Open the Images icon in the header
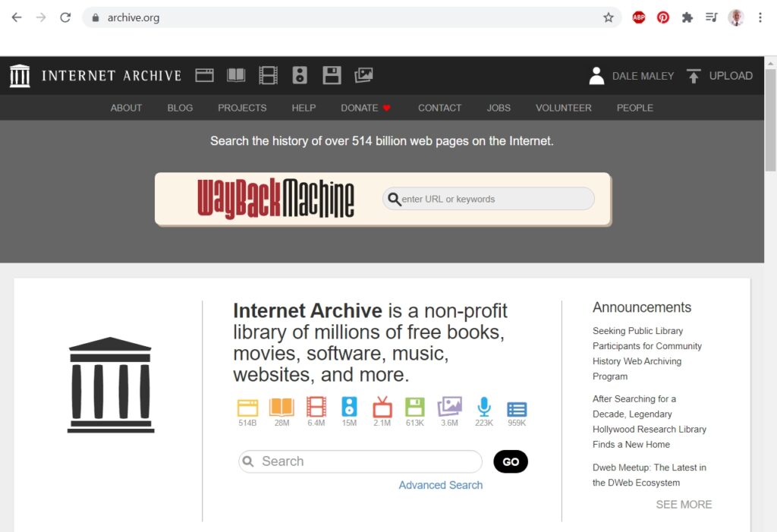This screenshot has width=777, height=532. 363,75
